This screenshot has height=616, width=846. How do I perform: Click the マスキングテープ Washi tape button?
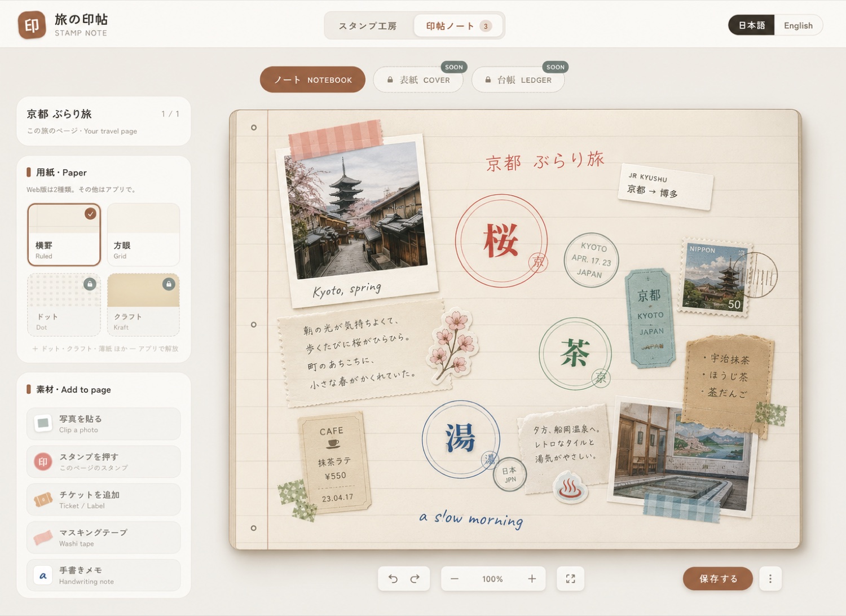104,538
